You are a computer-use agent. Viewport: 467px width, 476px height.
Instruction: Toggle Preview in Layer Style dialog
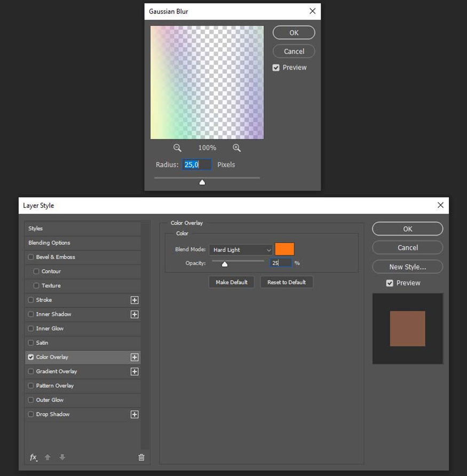pyautogui.click(x=390, y=283)
